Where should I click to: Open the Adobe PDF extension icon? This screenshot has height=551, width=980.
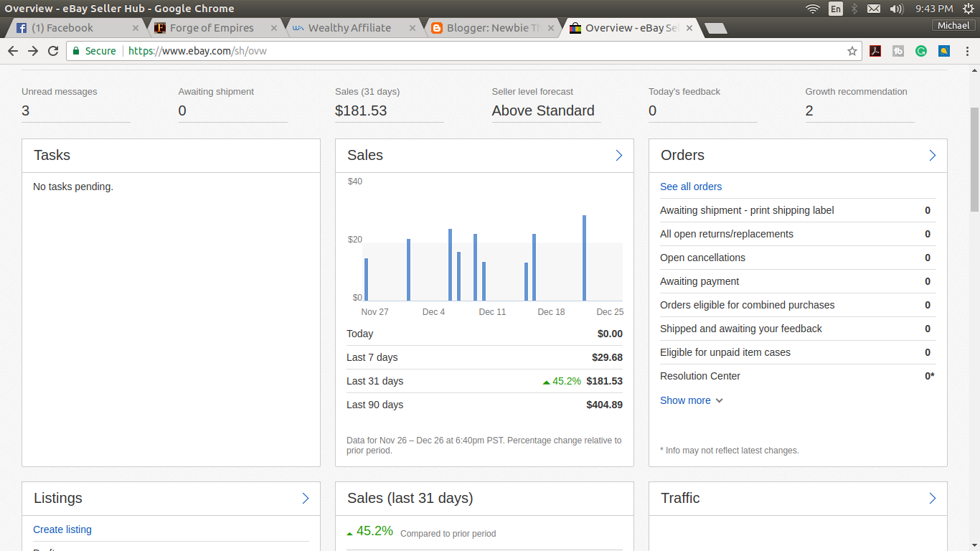pyautogui.click(x=875, y=51)
